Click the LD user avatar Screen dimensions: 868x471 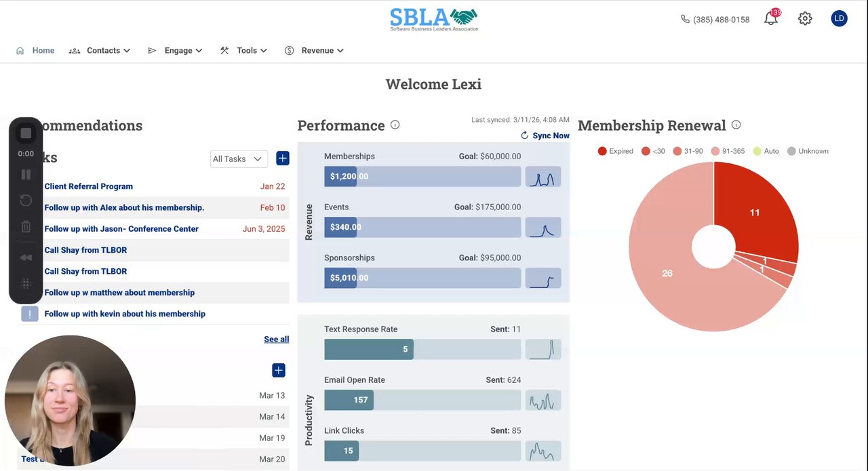click(x=839, y=18)
